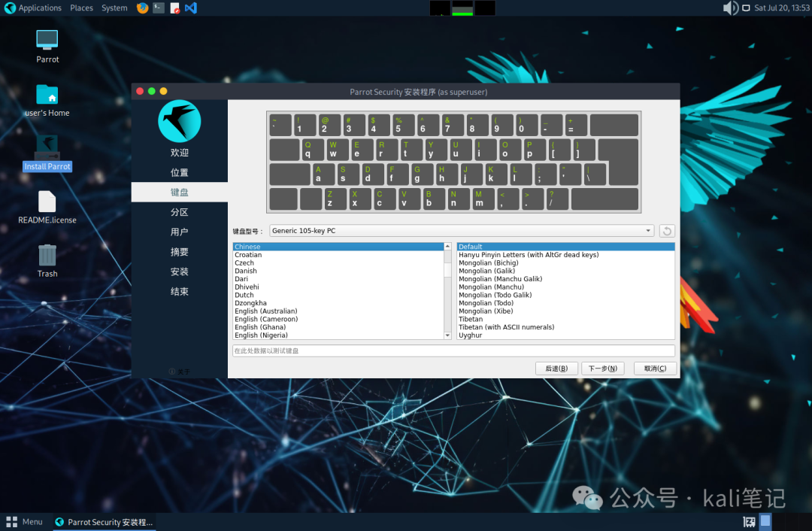Select Czech in the language list
Viewport: 812px width, 531px height.
pos(338,263)
